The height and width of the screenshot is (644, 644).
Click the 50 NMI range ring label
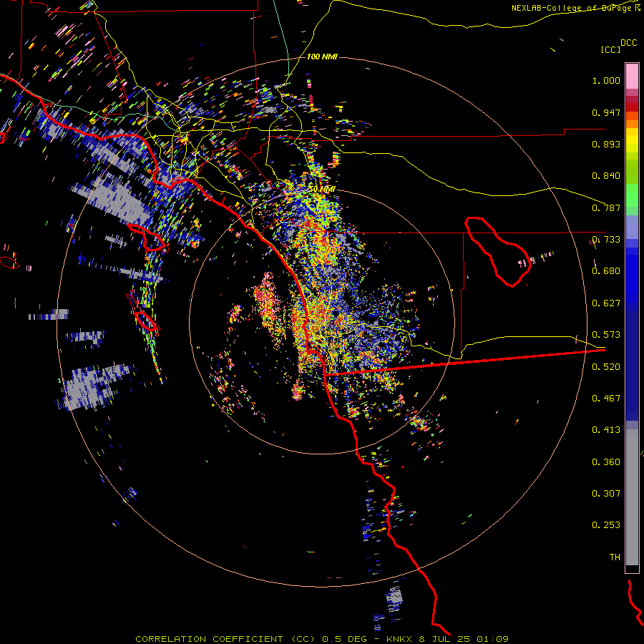[x=322, y=189]
